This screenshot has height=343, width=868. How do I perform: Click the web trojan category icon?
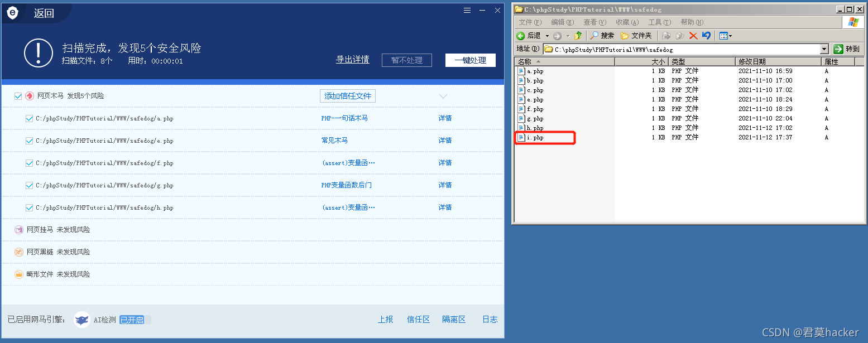[30, 96]
